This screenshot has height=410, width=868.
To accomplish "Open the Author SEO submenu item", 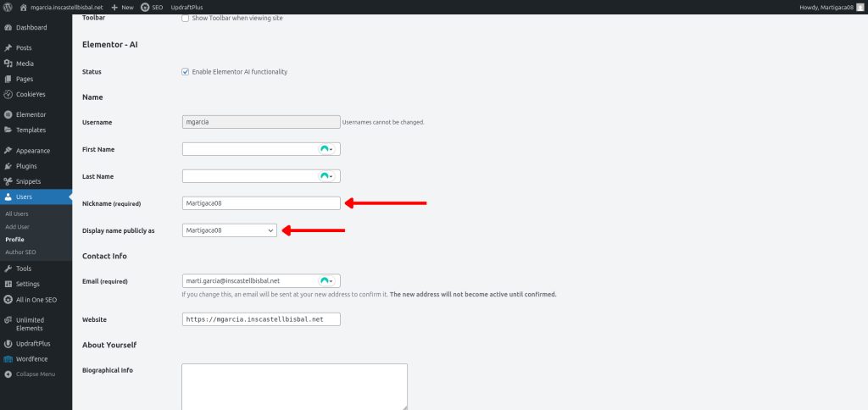I will [x=20, y=252].
